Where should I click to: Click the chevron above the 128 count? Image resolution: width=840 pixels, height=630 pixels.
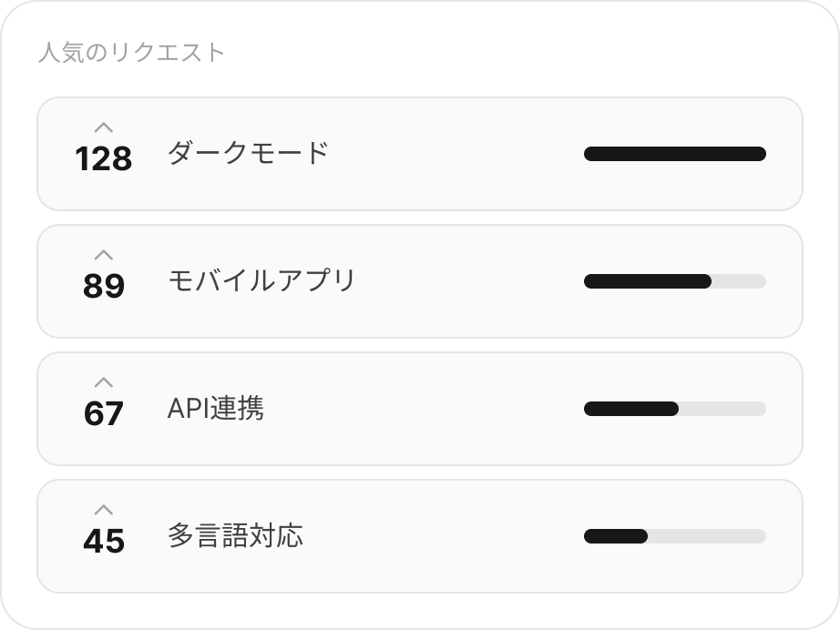pyautogui.click(x=105, y=129)
